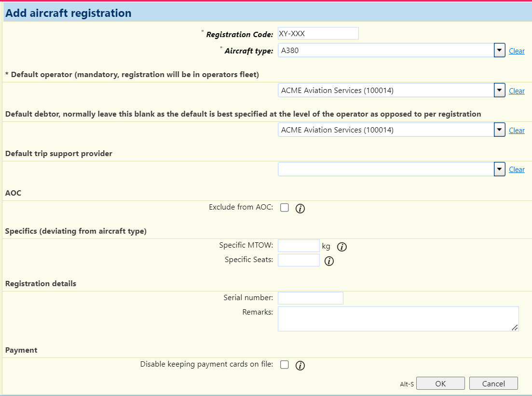532x396 pixels.
Task: Click the Aircraft type field showing A380
Action: (386, 51)
